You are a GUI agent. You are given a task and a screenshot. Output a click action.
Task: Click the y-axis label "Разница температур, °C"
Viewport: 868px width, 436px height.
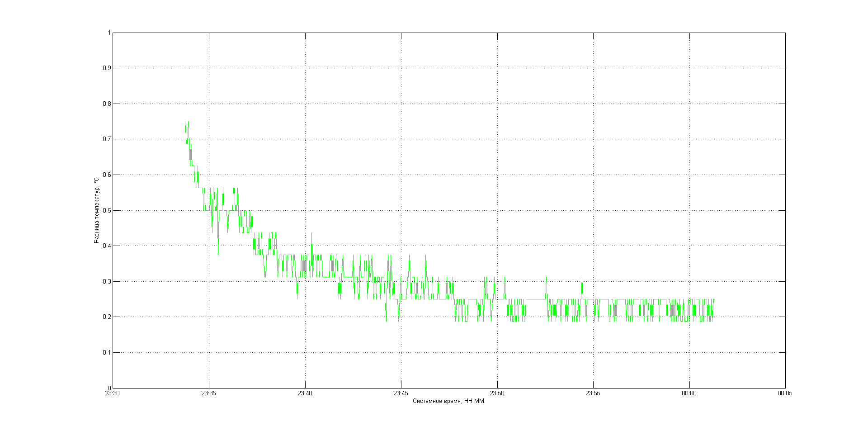(96, 210)
